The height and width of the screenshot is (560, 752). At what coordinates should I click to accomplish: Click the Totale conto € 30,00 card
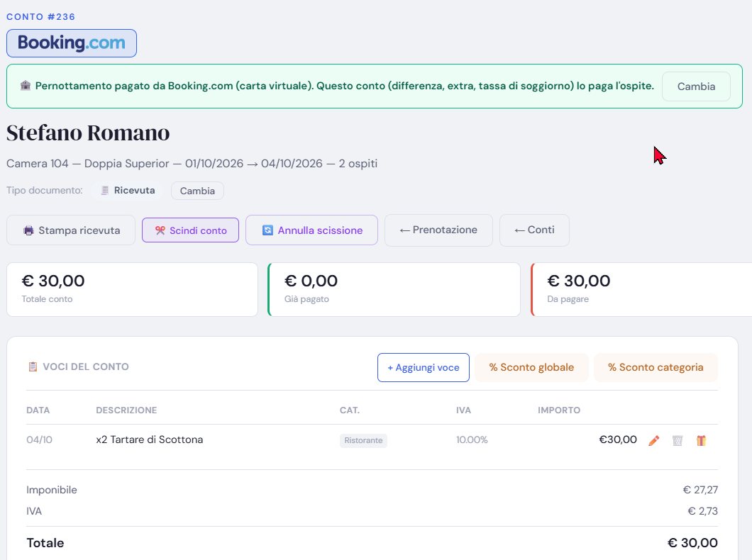[132, 289]
